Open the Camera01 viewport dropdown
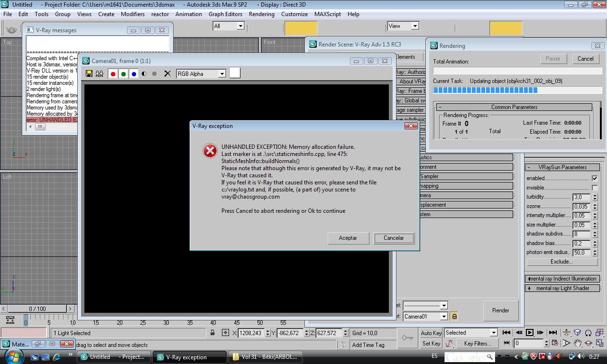 pyautogui.click(x=425, y=316)
